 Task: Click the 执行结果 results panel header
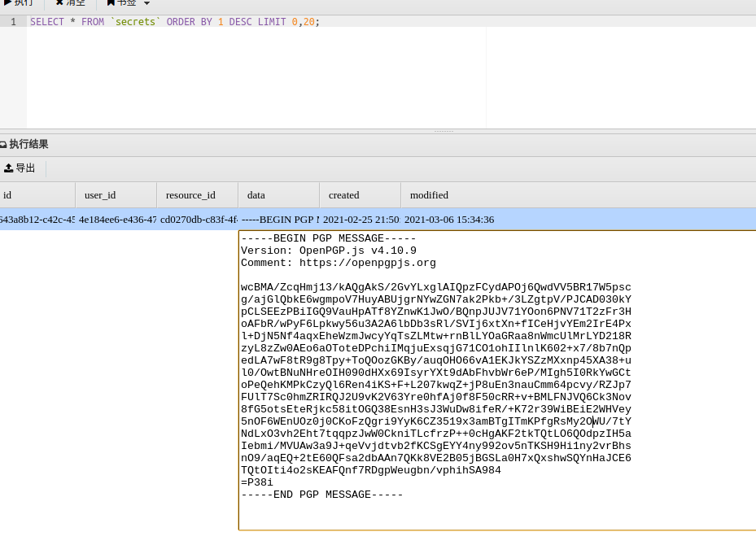coord(28,144)
